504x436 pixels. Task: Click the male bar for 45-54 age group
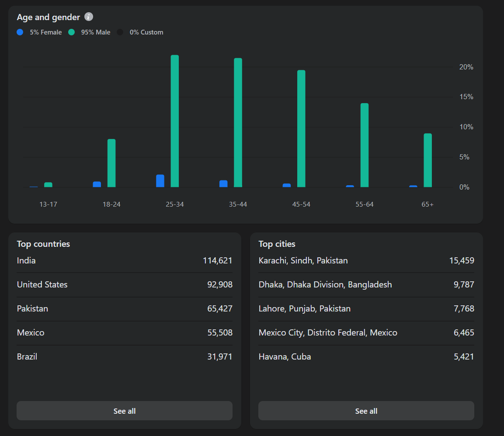(x=301, y=128)
